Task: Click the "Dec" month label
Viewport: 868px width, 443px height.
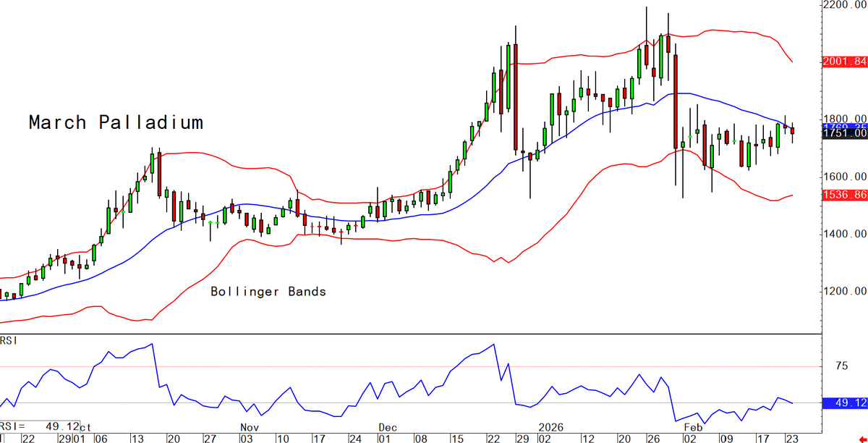Action: (x=388, y=427)
